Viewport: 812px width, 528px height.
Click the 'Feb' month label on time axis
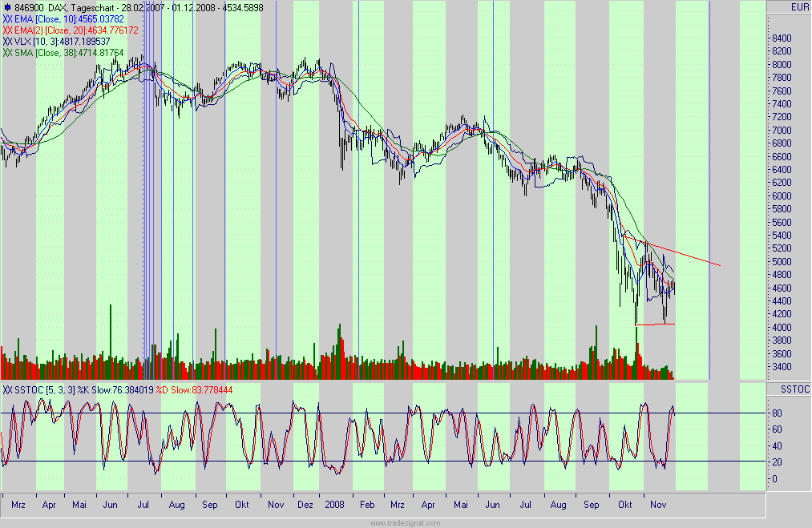pyautogui.click(x=367, y=505)
